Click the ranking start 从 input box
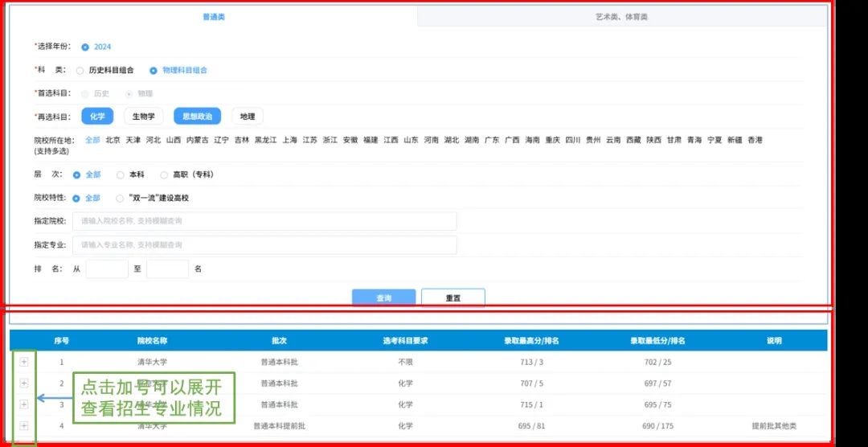 coord(107,269)
